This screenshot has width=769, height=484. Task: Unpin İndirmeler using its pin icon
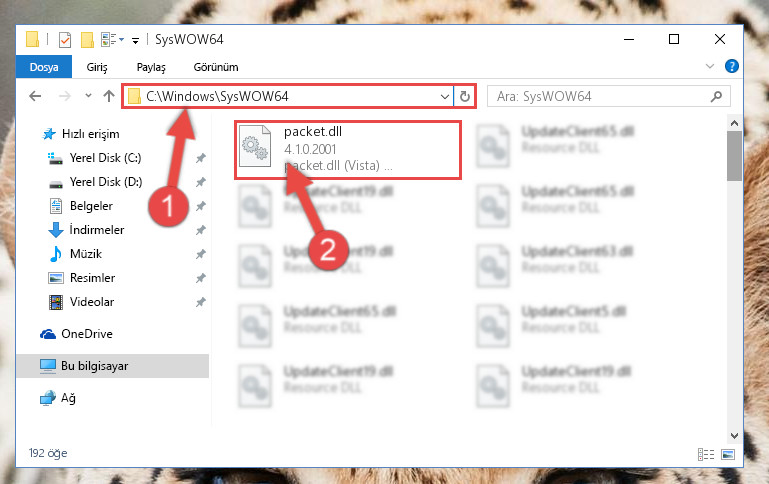point(200,230)
